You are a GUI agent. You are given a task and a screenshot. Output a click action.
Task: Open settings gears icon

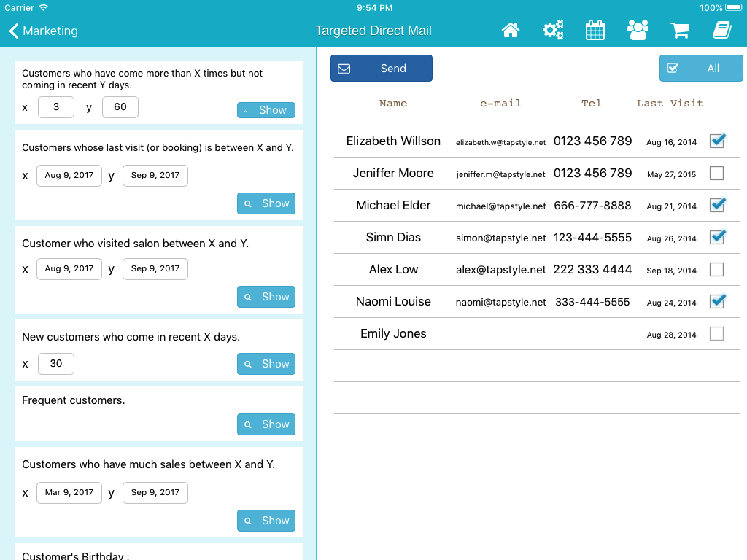tap(553, 31)
